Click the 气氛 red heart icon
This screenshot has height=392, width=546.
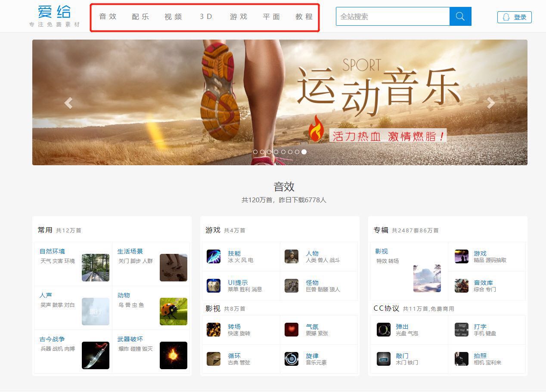point(291,330)
